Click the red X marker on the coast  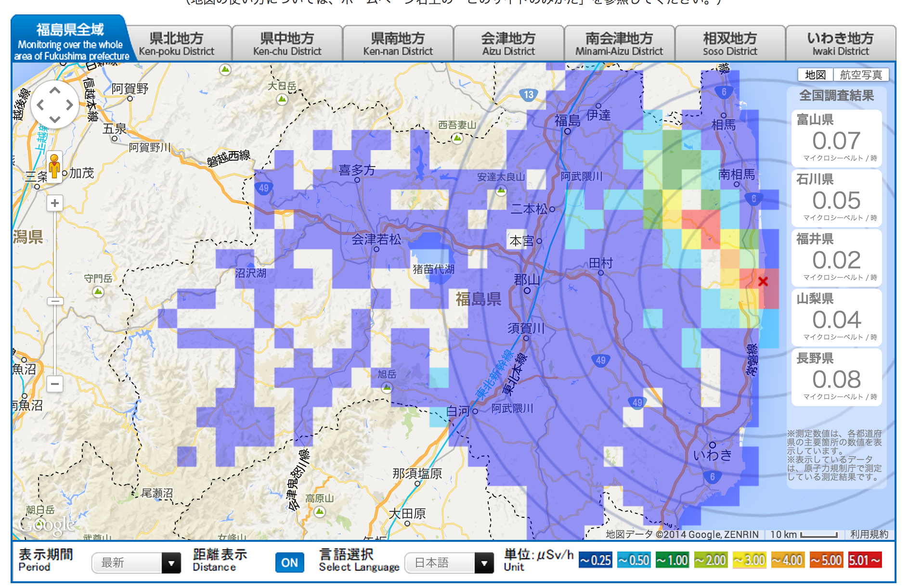pyautogui.click(x=763, y=281)
